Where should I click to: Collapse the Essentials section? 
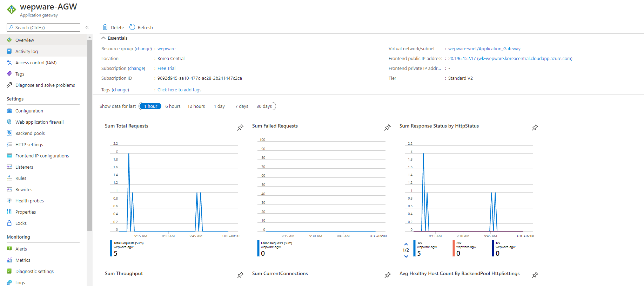click(x=103, y=38)
